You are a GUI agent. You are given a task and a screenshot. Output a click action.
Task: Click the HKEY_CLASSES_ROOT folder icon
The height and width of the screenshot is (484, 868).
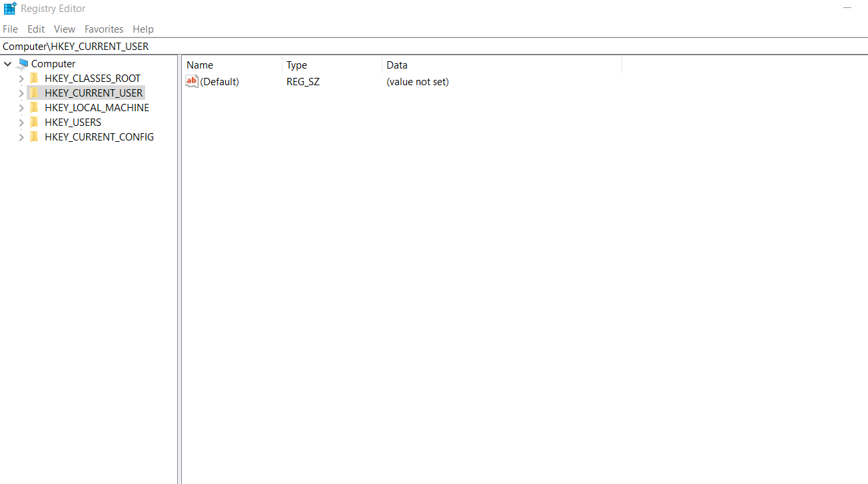click(x=35, y=79)
